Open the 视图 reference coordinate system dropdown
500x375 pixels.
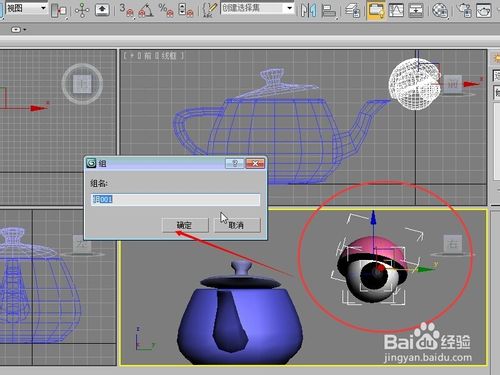point(26,8)
